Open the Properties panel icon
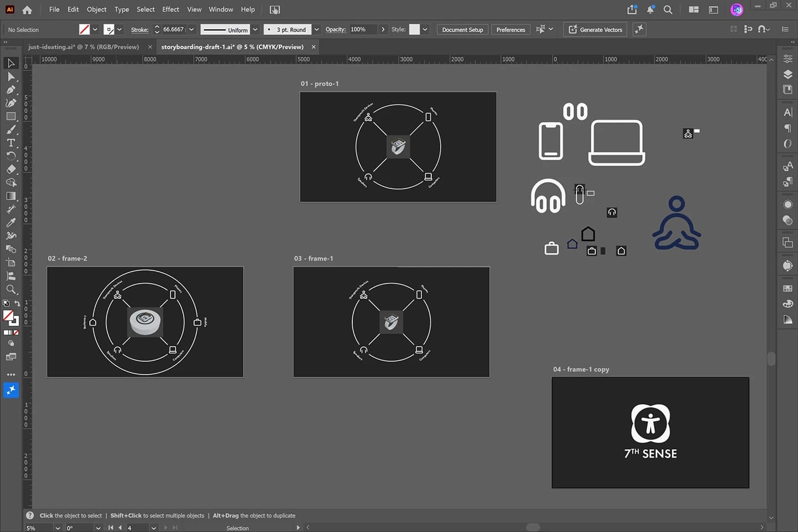 click(x=787, y=59)
